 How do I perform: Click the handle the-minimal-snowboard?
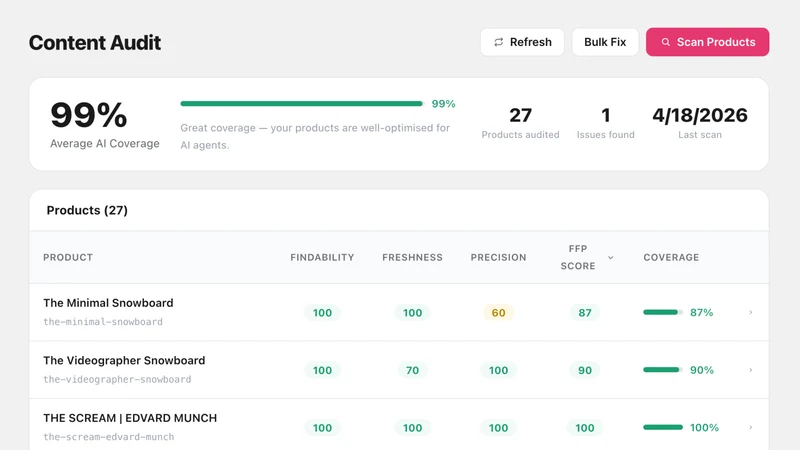(103, 322)
